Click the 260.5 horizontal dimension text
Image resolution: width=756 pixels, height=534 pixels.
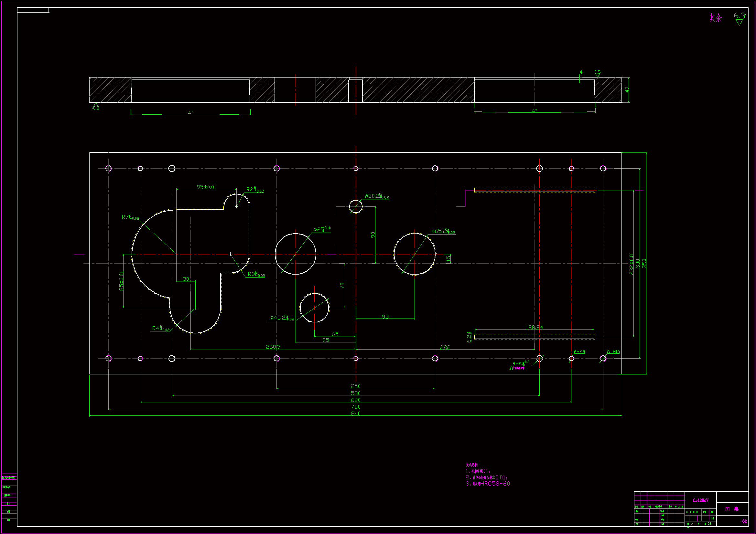(273, 347)
